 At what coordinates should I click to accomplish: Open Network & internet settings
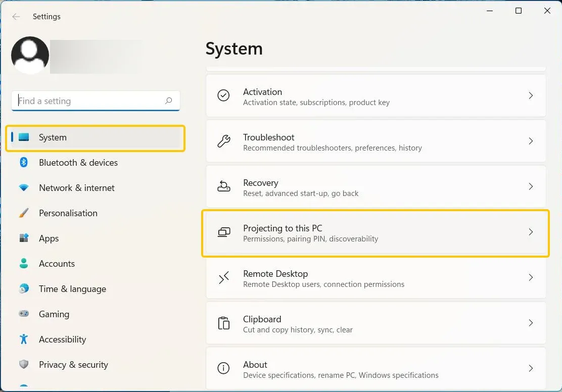[x=96, y=188]
